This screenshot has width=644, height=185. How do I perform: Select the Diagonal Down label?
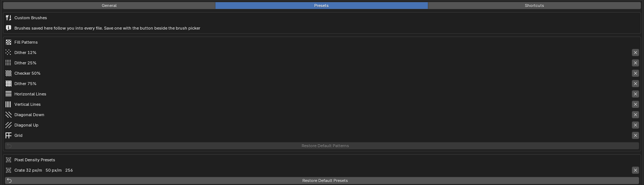point(29,115)
